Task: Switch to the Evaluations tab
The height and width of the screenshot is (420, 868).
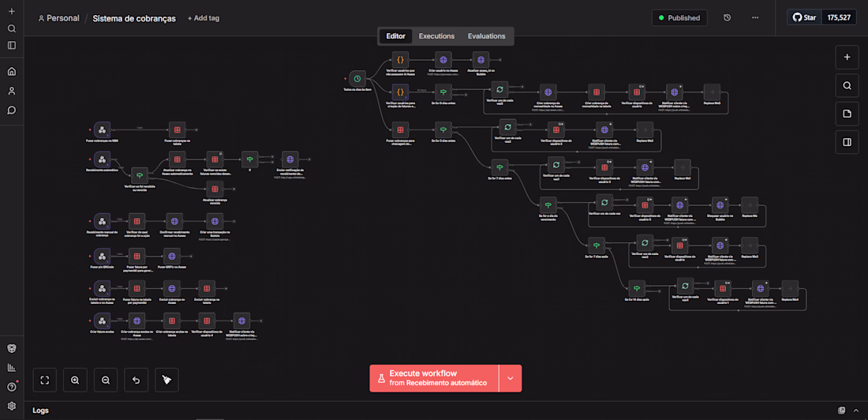Action: coord(487,36)
